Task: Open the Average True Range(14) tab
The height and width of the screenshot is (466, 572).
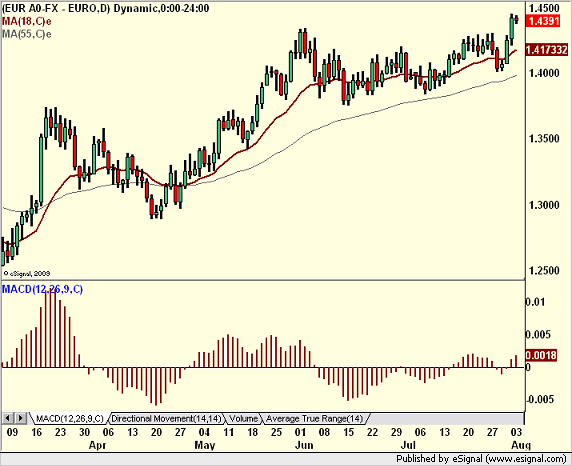Action: 314,419
